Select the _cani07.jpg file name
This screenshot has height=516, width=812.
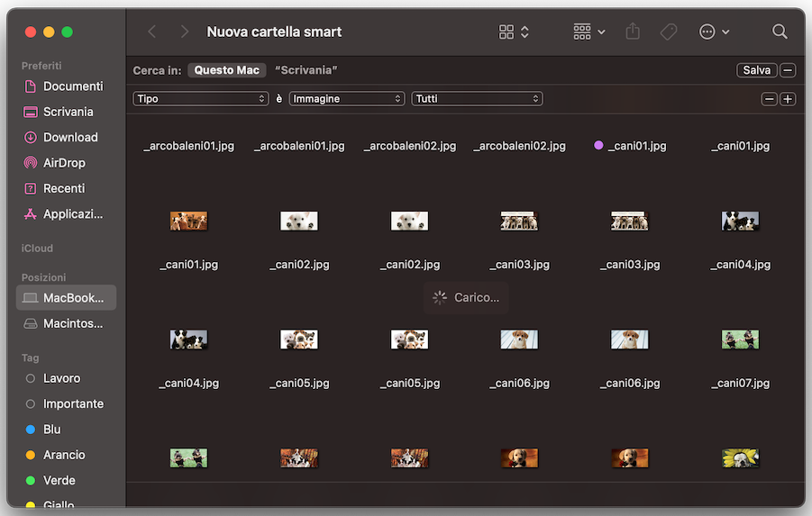coord(740,383)
